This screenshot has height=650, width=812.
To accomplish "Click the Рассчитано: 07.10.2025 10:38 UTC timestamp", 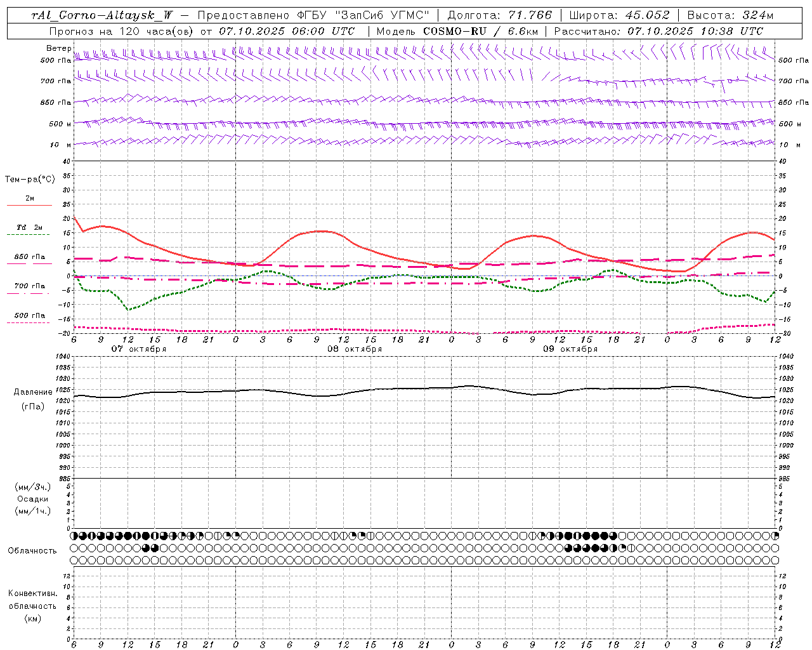I will tap(658, 31).
